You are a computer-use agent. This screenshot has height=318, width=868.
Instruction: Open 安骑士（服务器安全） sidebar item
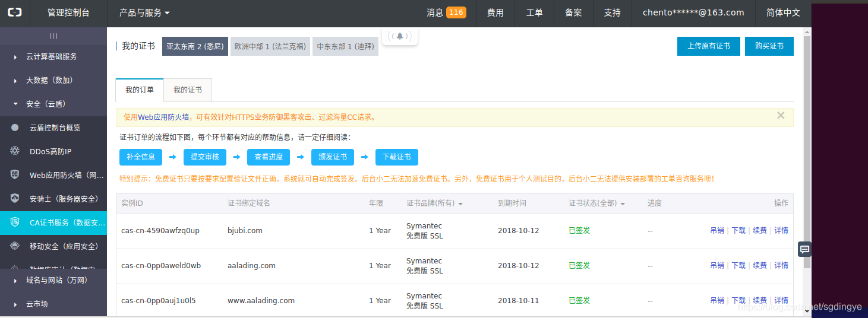pos(53,199)
